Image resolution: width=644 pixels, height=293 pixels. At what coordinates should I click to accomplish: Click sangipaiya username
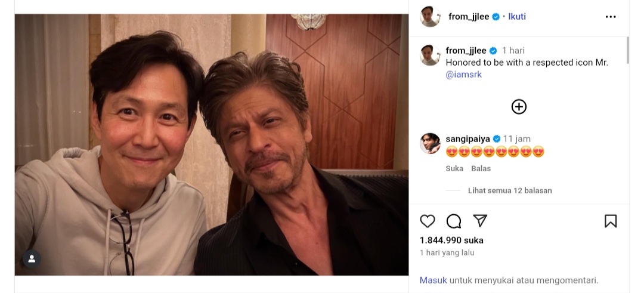click(x=467, y=139)
